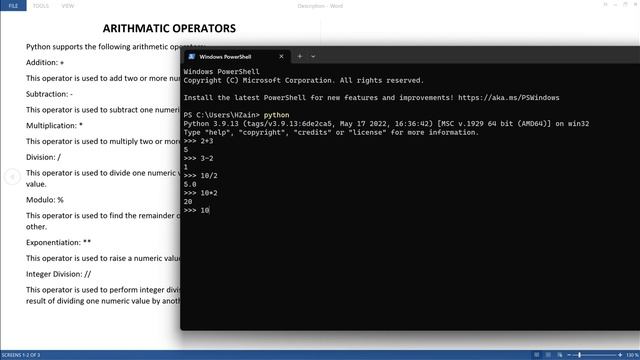Click the Word ribbon display options icon
Image resolution: width=640 pixels, height=360 pixels.
click(605, 4)
